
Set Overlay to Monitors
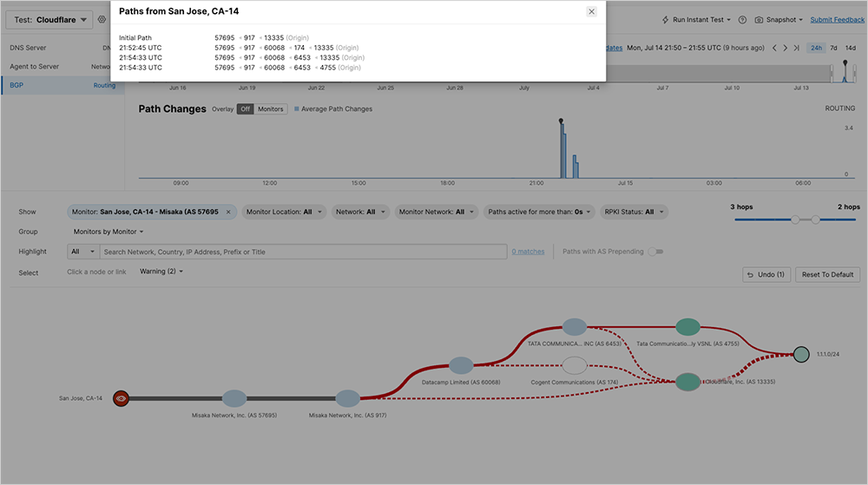pyautogui.click(x=271, y=109)
